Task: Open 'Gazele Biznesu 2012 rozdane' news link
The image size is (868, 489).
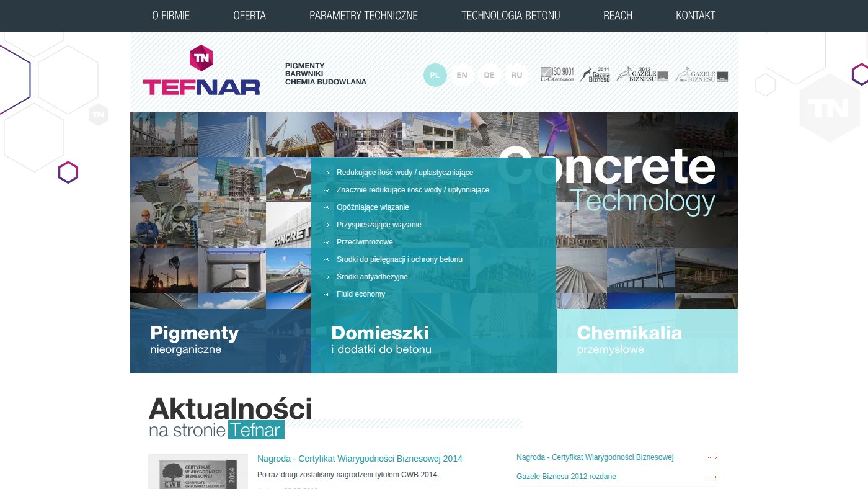Action: pyautogui.click(x=566, y=477)
